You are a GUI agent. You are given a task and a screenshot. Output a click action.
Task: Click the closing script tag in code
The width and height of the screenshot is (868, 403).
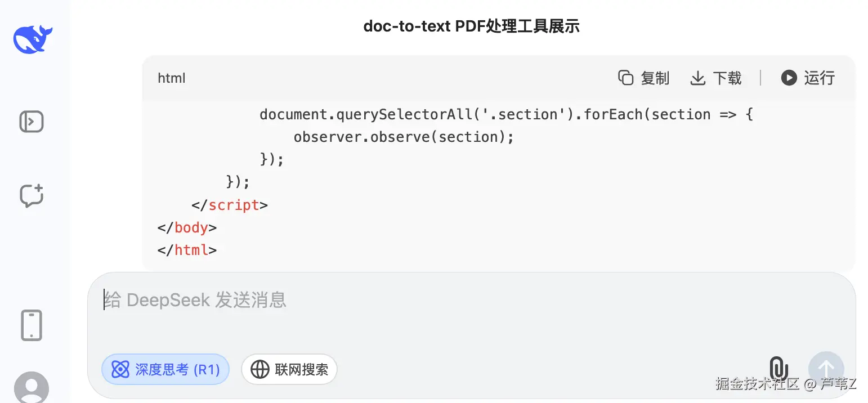point(230,205)
